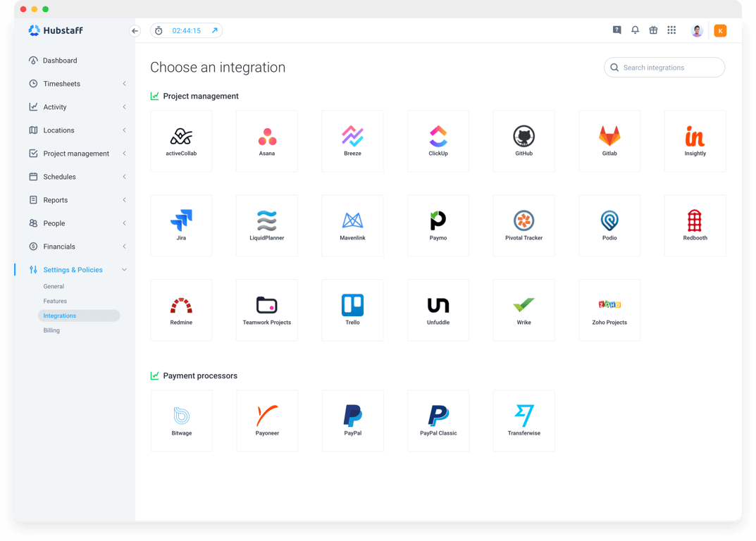Switch to the Billing settings page
The width and height of the screenshot is (756, 541).
(51, 330)
